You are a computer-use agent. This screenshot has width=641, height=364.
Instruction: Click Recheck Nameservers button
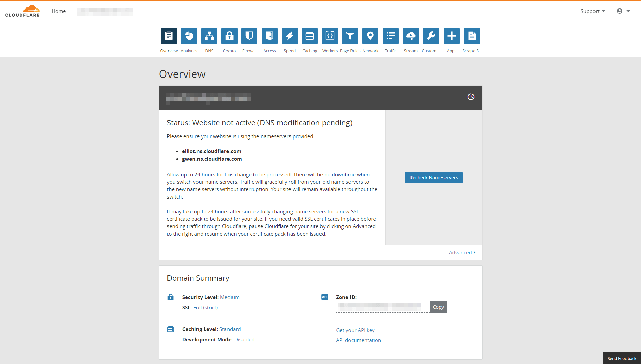coord(434,178)
